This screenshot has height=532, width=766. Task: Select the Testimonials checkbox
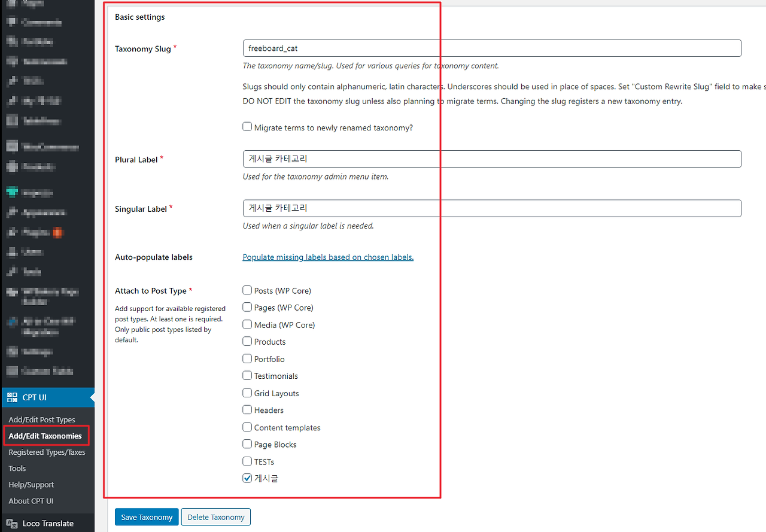point(247,375)
